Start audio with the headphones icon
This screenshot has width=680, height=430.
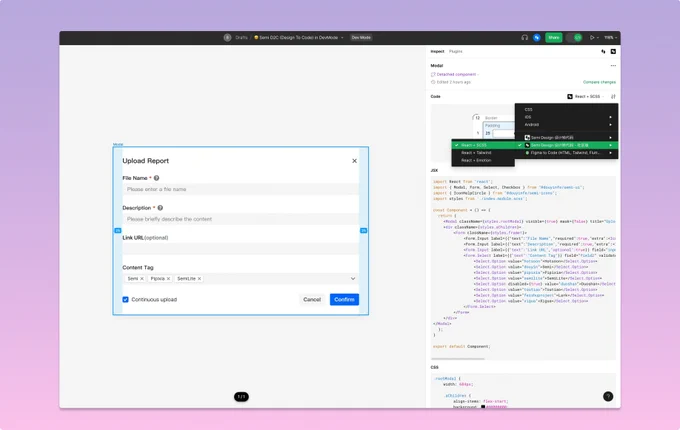point(524,38)
